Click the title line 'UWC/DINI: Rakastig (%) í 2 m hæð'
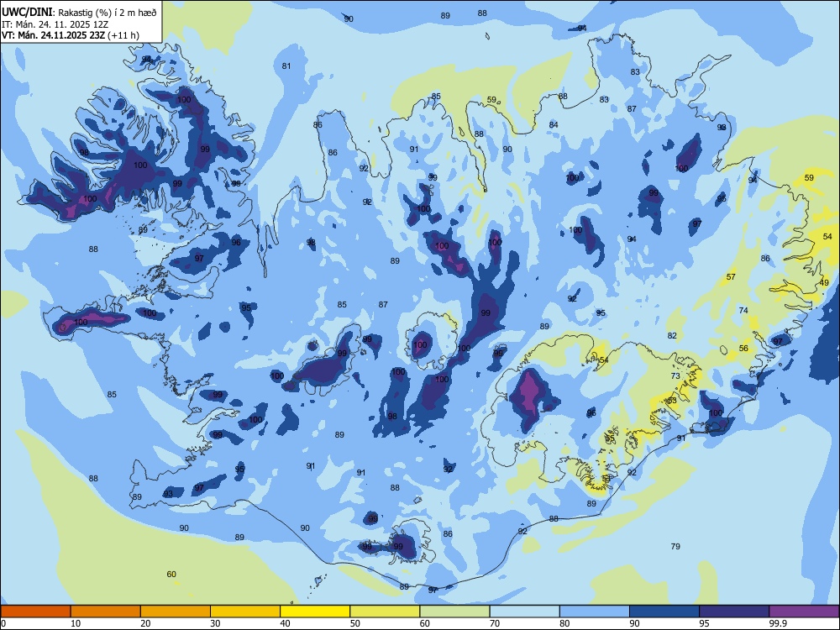Screen dimensions: 840x630 tap(79, 13)
